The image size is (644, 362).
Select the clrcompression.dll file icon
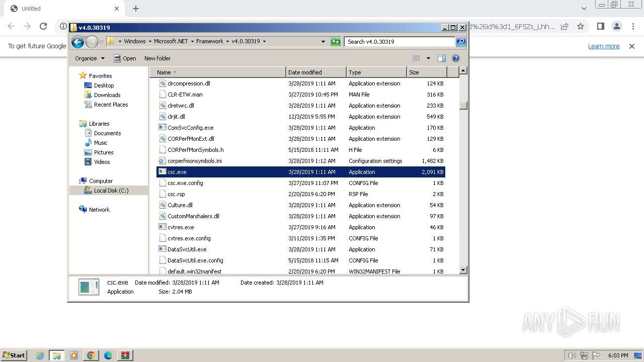[163, 83]
